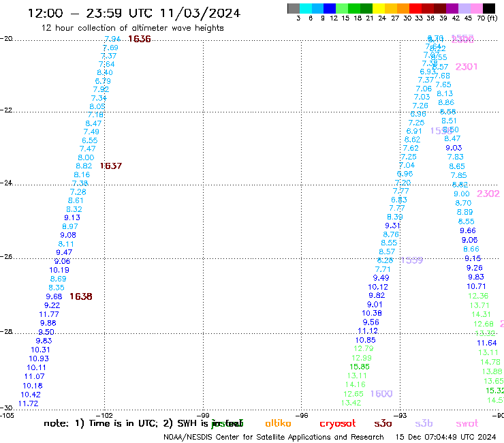Click the -102 longitude axis label

tap(104, 416)
